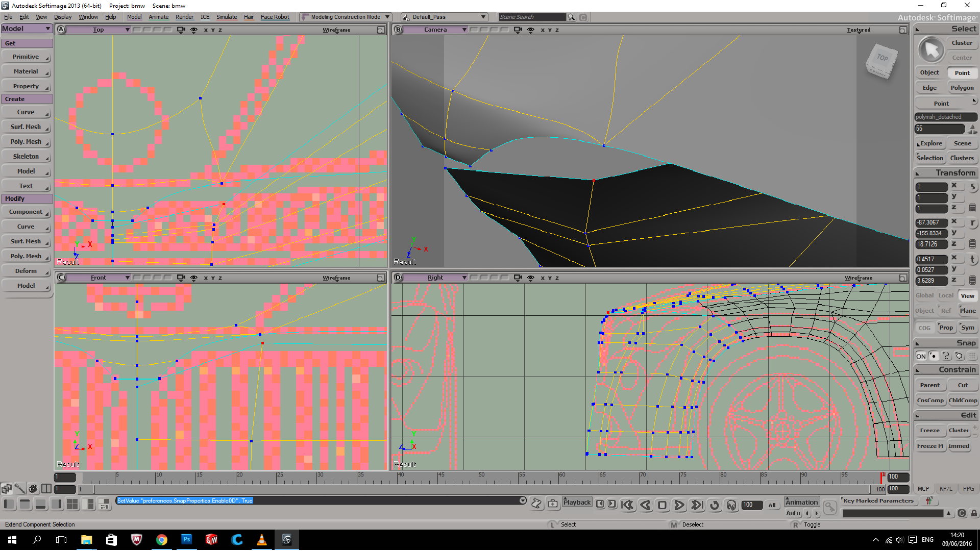This screenshot has width=980, height=551.
Task: Click the maximize viewport icon of the Right view
Action: click(x=903, y=278)
